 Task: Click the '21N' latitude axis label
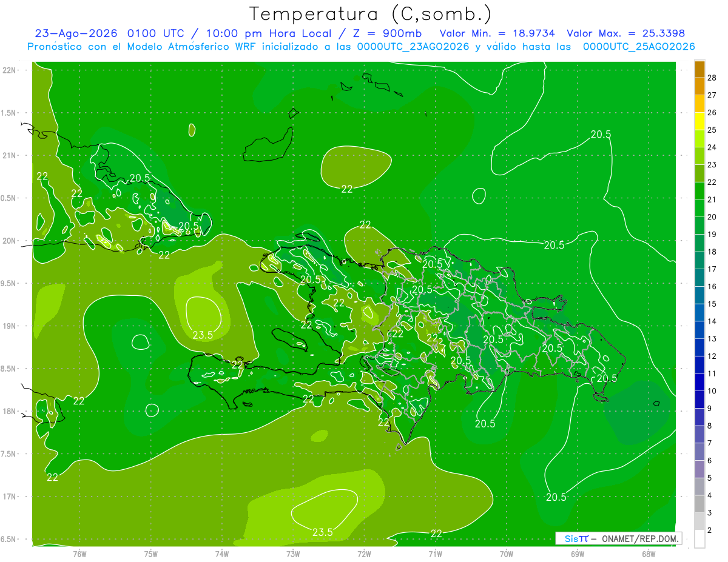point(9,155)
